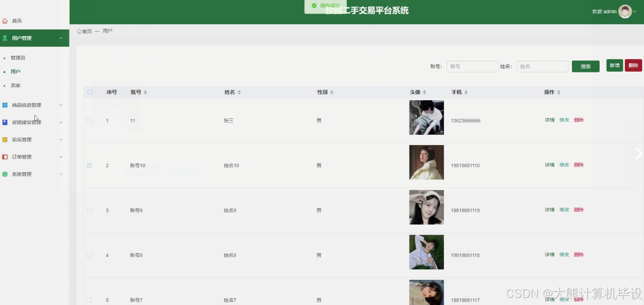644x305 pixels.
Task: Click phone number 19819881110
Action: (465, 166)
